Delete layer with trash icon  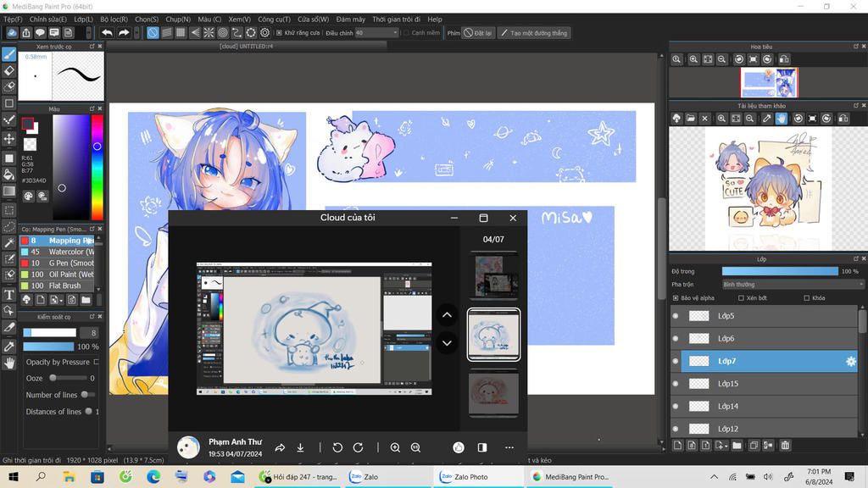coord(785,445)
